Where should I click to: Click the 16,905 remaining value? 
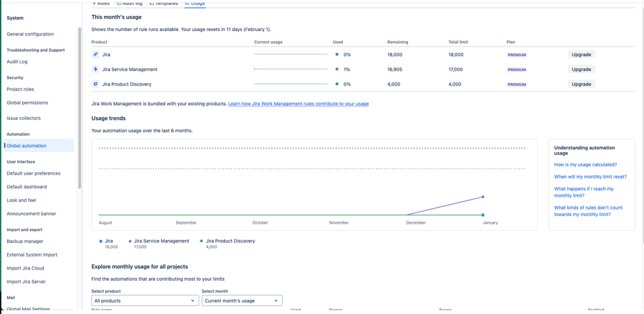click(x=395, y=70)
